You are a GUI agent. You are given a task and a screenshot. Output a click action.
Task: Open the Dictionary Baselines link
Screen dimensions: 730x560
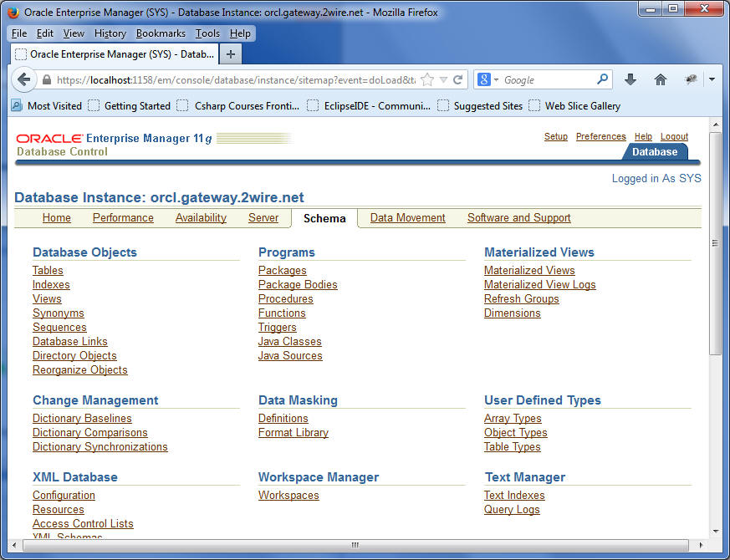tap(82, 419)
